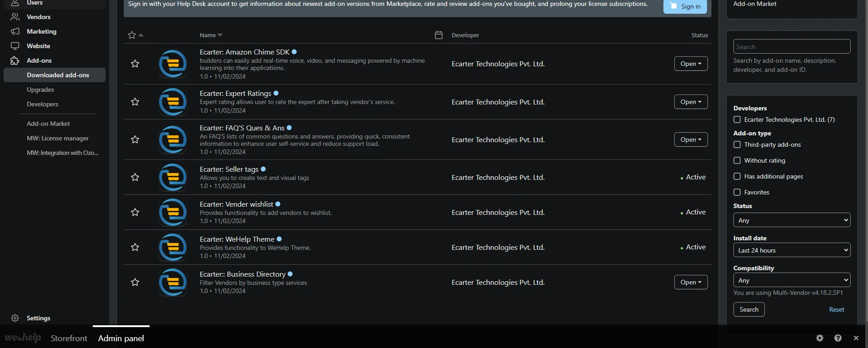The image size is (868, 348).
Task: Open Add-on Market sidebar item
Action: (48, 124)
